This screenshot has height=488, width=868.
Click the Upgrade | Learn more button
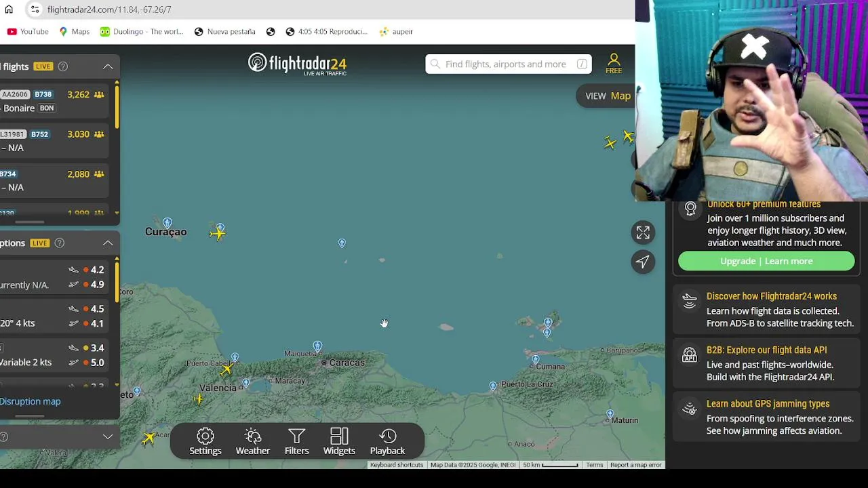point(766,261)
